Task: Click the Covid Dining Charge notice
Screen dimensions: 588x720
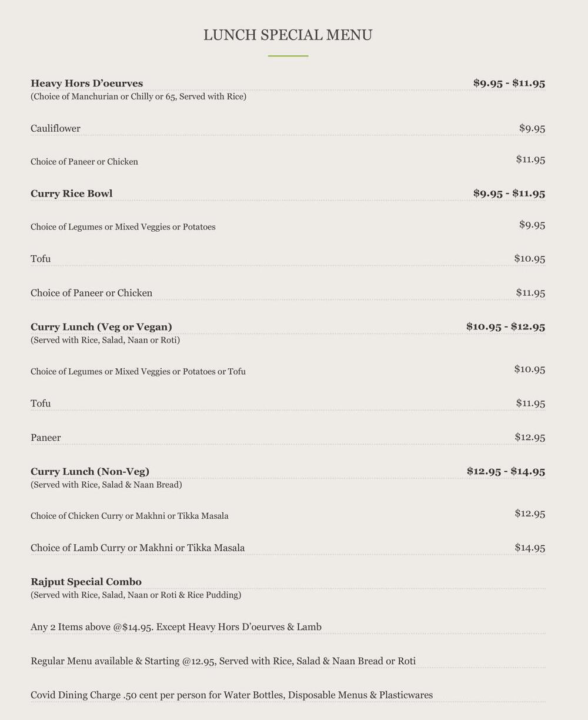Action: coord(232,695)
